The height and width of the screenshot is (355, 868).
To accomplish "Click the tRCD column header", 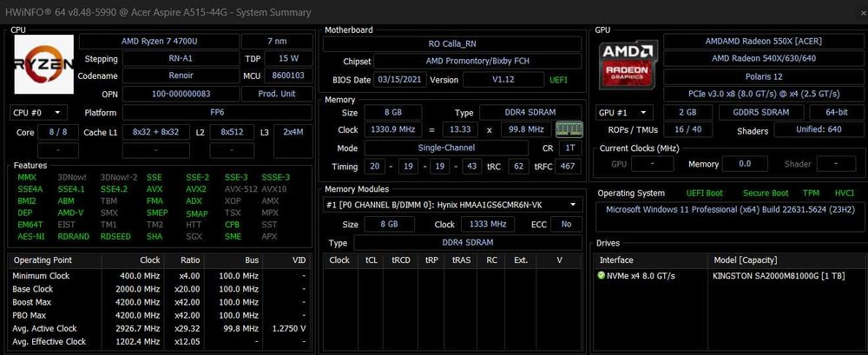I will [401, 260].
